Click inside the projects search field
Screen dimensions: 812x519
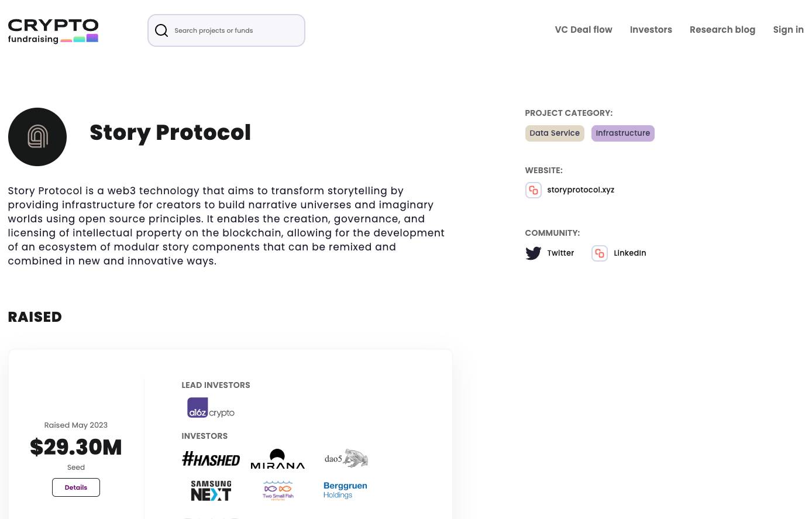[234, 30]
